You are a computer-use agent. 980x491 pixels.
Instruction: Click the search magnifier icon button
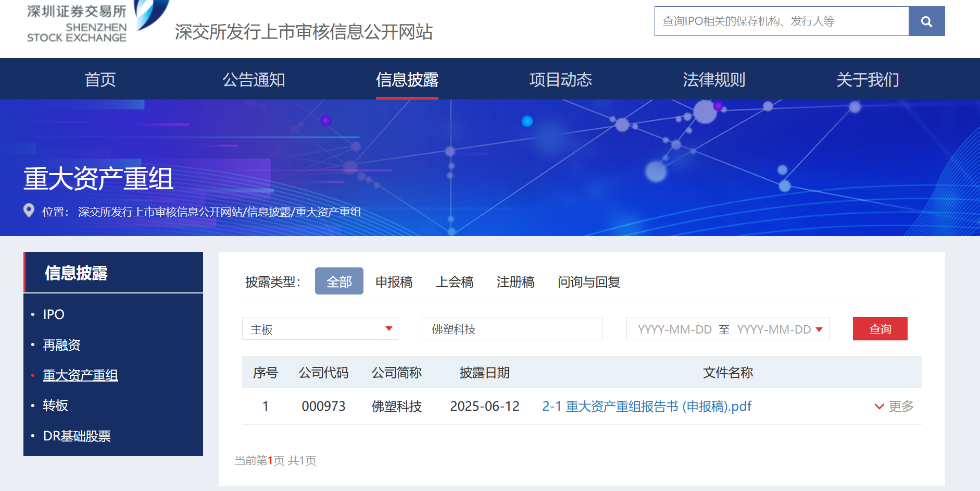(x=926, y=21)
